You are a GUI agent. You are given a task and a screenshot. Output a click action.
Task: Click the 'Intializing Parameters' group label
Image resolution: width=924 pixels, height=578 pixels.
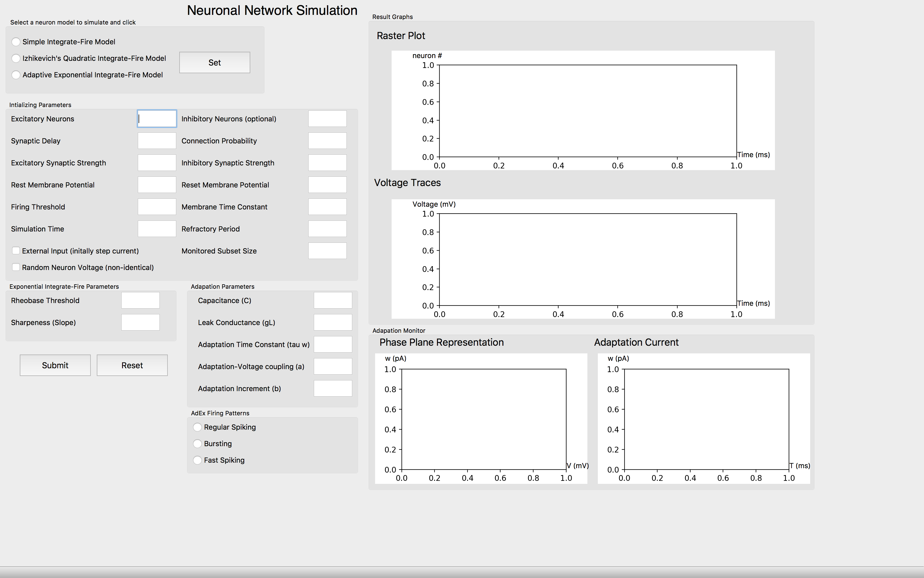coord(40,105)
